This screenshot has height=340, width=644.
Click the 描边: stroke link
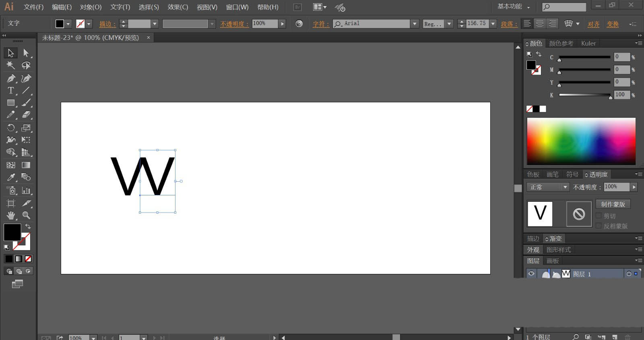[x=107, y=24]
